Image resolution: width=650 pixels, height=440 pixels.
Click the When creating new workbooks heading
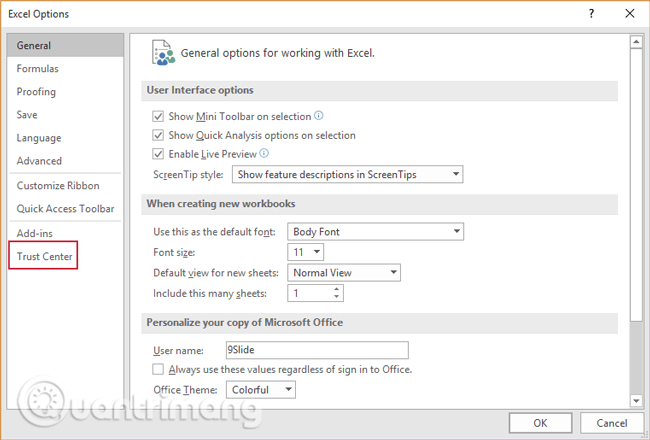point(221,204)
